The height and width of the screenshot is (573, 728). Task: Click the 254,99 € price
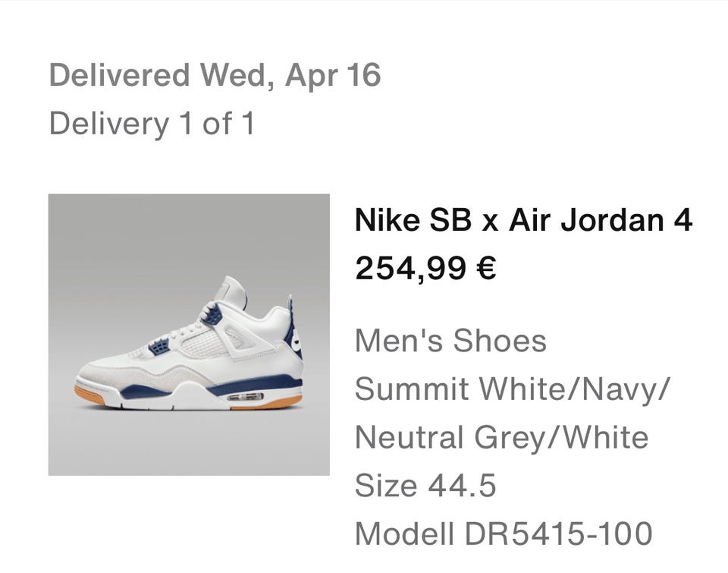(425, 267)
